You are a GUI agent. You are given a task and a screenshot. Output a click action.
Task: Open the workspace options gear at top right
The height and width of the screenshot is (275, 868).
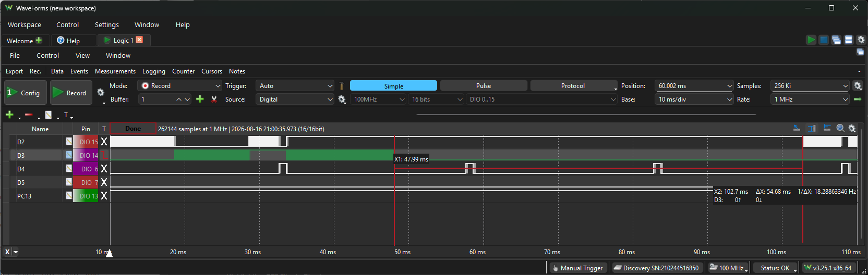point(861,40)
